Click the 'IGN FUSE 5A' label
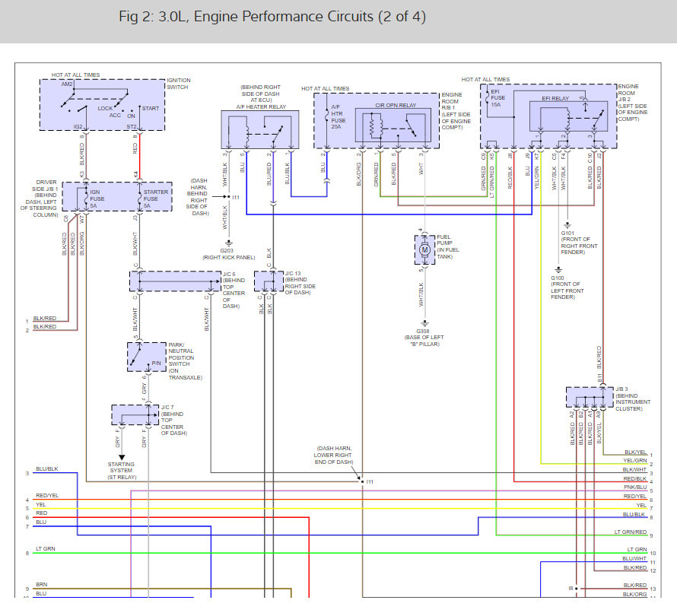Screen dimensions: 677x616 coord(97,198)
